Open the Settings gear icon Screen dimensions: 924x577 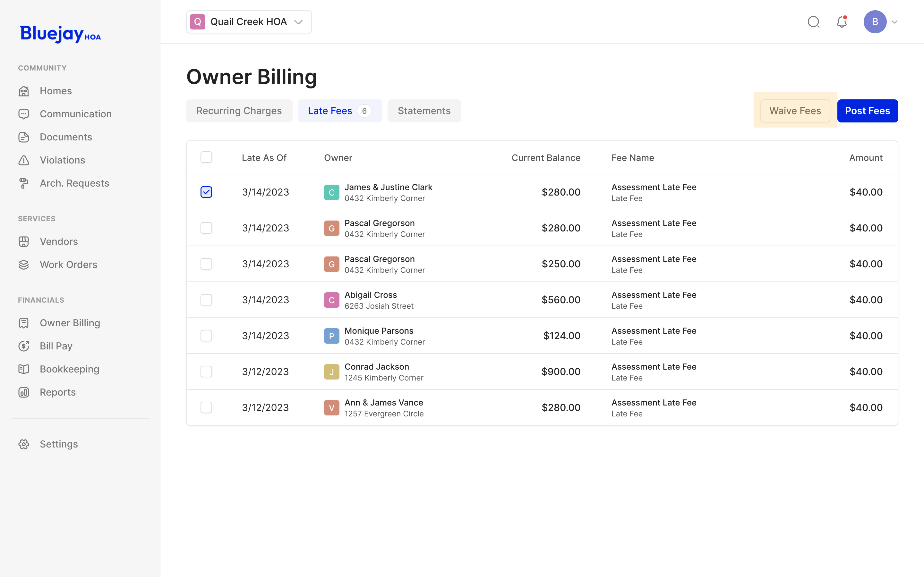(x=24, y=444)
